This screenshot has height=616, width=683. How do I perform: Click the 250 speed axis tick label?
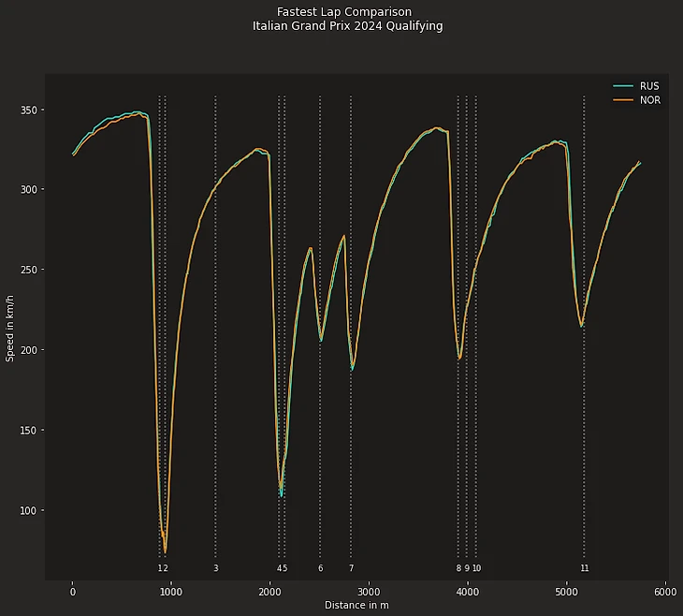(x=29, y=270)
